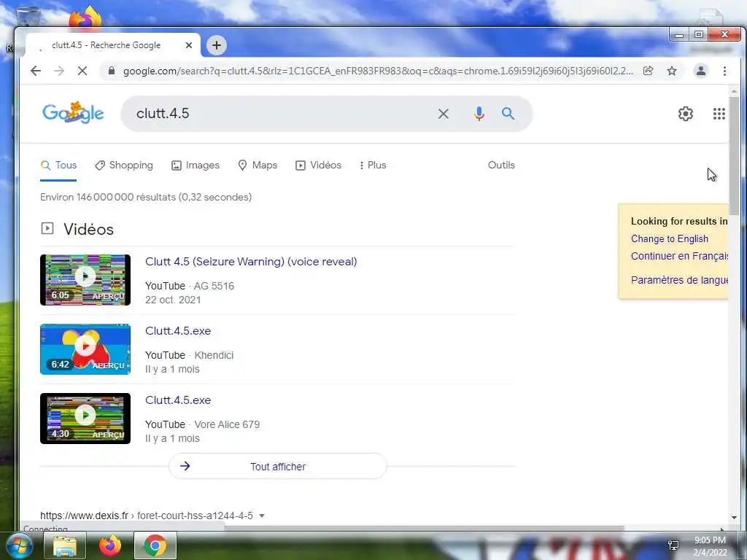Screen dimensions: 747x560
Task: Switch to the Maps tab
Action: 258,166
